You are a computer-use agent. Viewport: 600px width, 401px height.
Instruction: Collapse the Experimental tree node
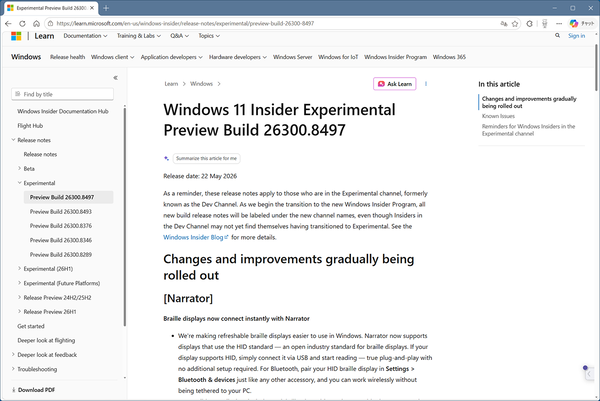click(x=20, y=183)
